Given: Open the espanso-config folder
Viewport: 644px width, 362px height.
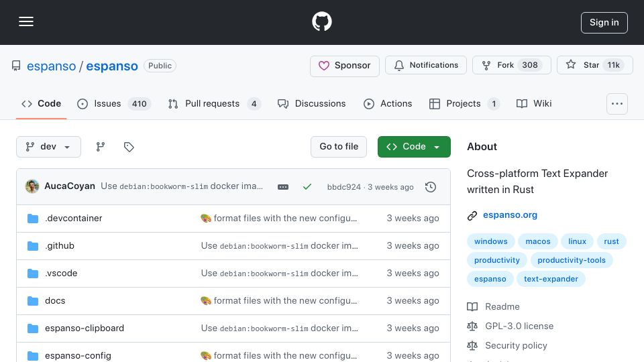Looking at the screenshot, I should click(78, 356).
